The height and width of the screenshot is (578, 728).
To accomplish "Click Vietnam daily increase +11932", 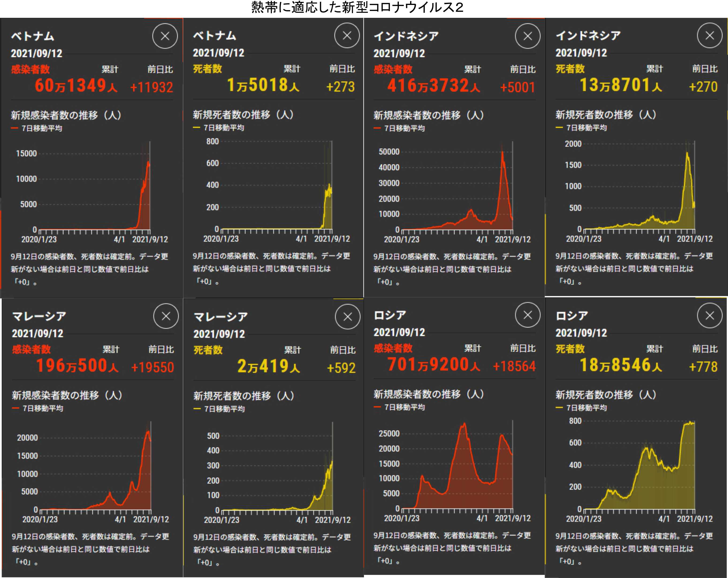I will 152,88.
